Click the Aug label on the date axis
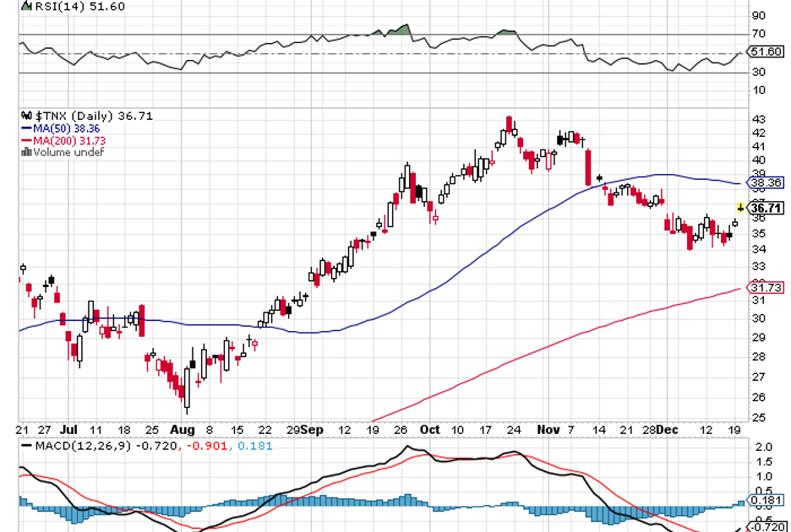The image size is (791, 532). tap(183, 429)
